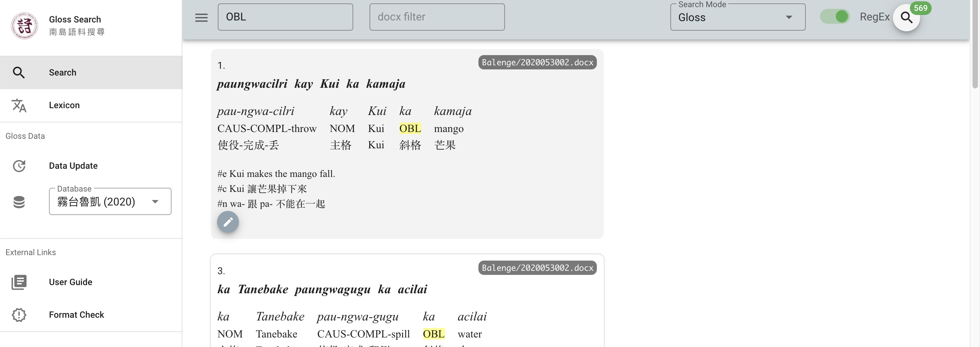Click the Lexicon translate icon
Screen dimensions: 980x347
pyautogui.click(x=19, y=105)
